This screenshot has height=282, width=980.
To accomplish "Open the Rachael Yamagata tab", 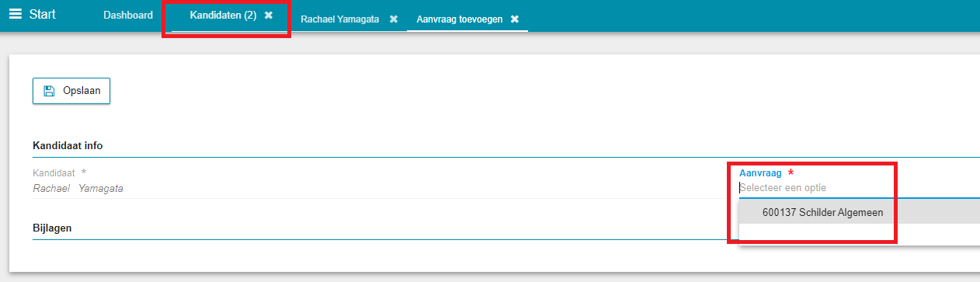I will (340, 19).
